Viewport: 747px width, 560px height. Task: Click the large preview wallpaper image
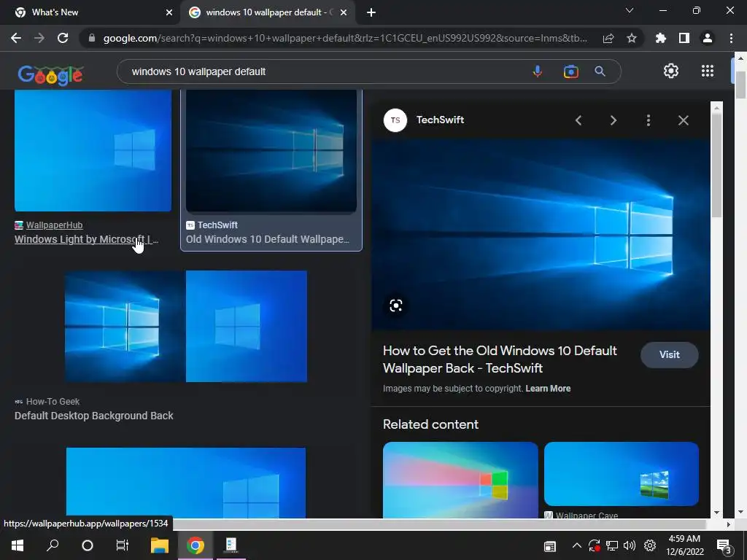(x=541, y=235)
